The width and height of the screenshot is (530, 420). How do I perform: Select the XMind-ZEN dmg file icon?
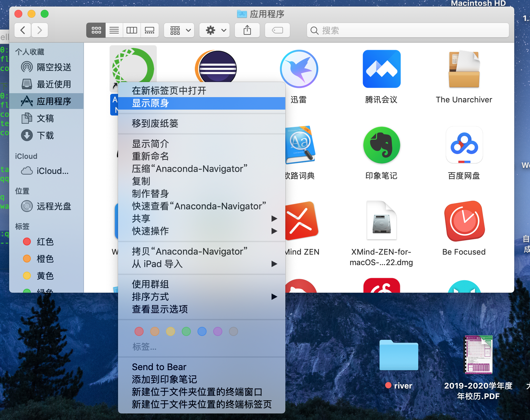[381, 220]
